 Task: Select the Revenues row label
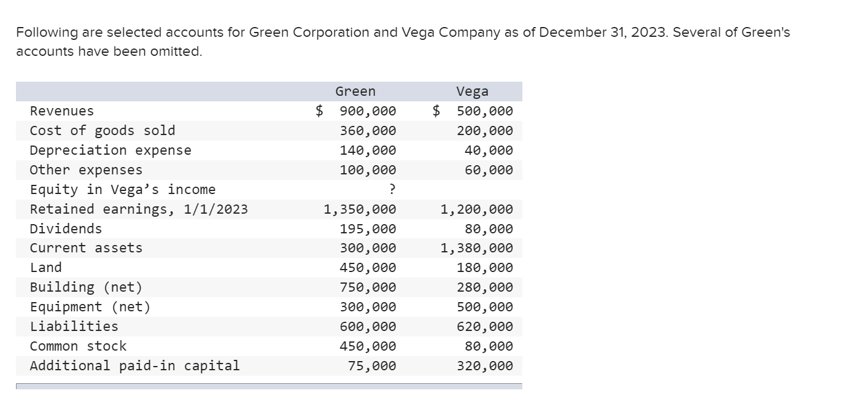click(62, 111)
